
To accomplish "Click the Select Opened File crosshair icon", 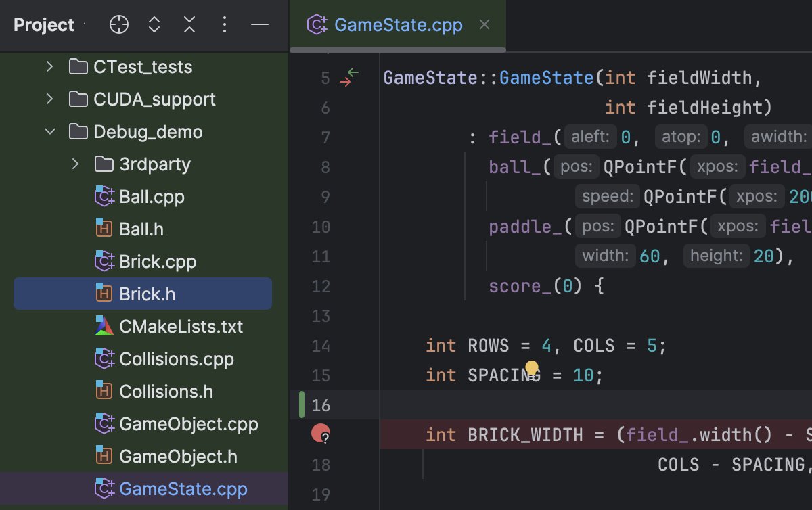I will (119, 25).
